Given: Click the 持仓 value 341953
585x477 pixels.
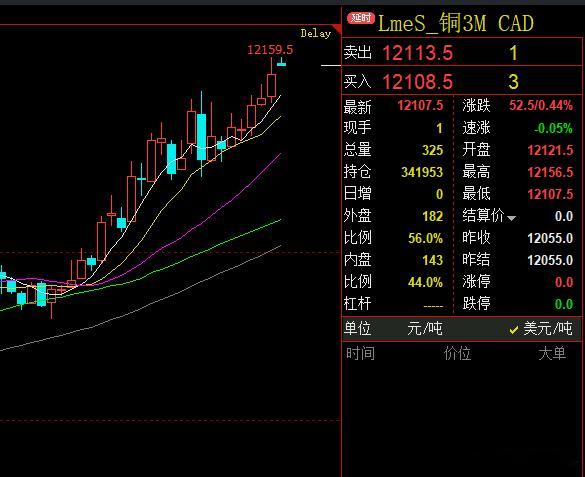Looking at the screenshot, I should point(422,172).
